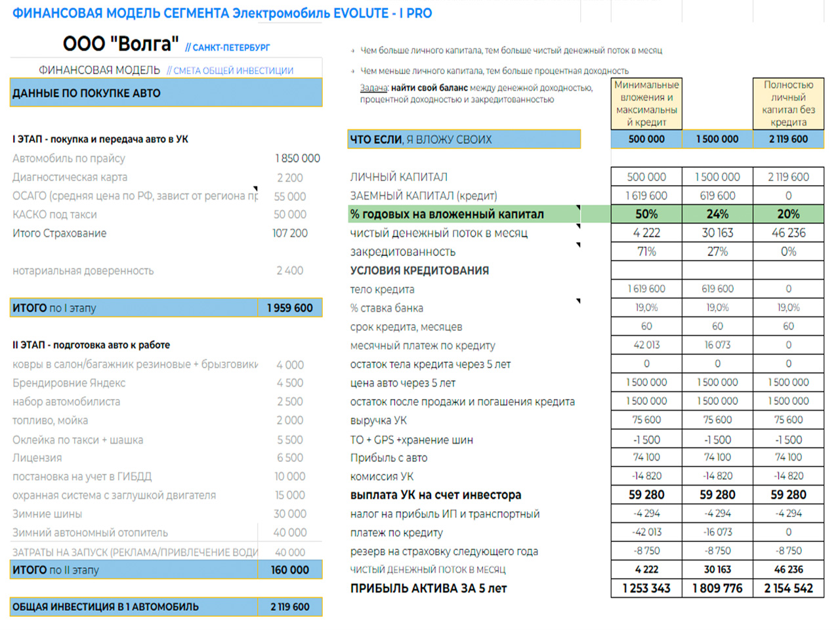Image resolution: width=840 pixels, height=630 pixels.
Task: Select the 'ДАННЫЕ ПО ПОКУПКЕ АВТО' header cell
Action: [166, 93]
